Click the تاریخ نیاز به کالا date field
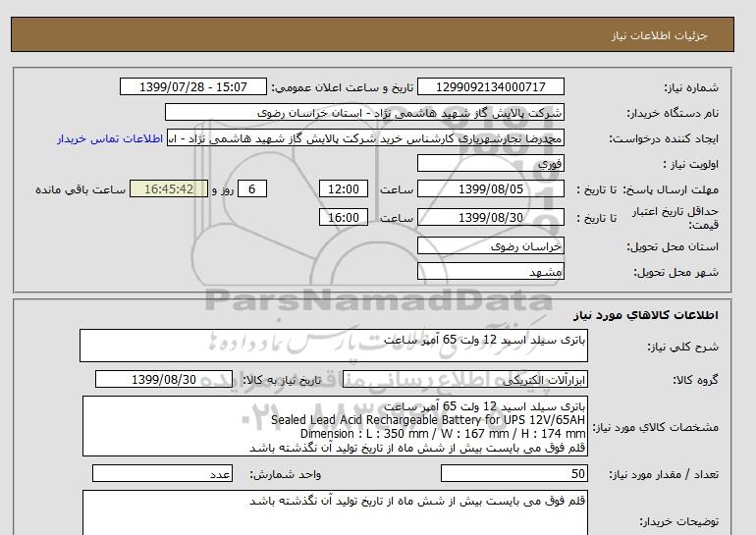The height and width of the screenshot is (535, 756). (x=164, y=380)
